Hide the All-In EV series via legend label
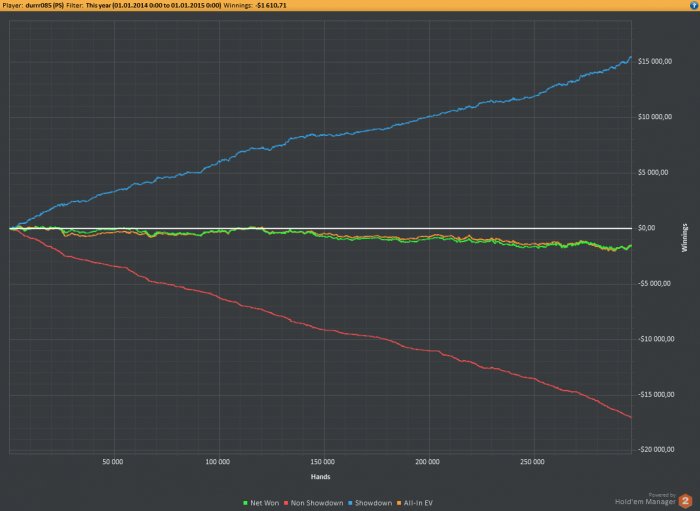The height and width of the screenshot is (511, 700). pyautogui.click(x=418, y=503)
